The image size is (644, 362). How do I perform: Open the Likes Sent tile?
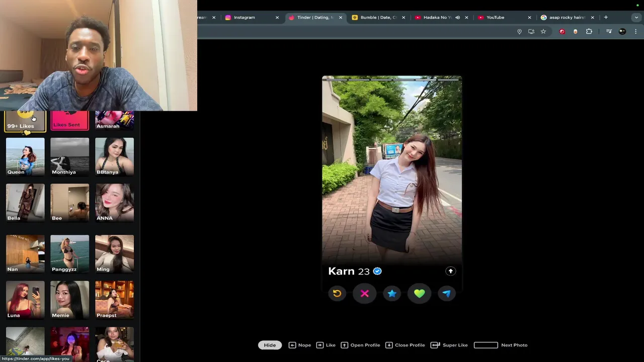(69, 121)
